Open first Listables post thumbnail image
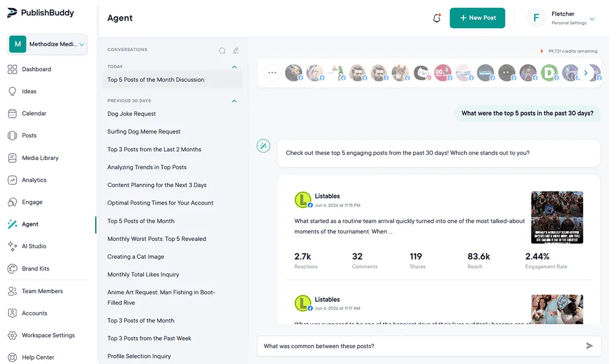The height and width of the screenshot is (364, 609). 557,217
